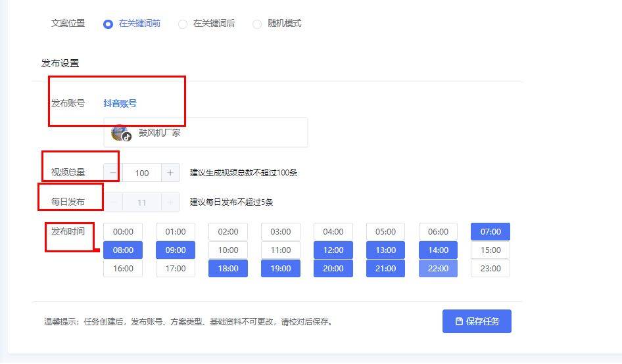
Task: Deselect the 20:00 publish time
Action: click(x=333, y=269)
